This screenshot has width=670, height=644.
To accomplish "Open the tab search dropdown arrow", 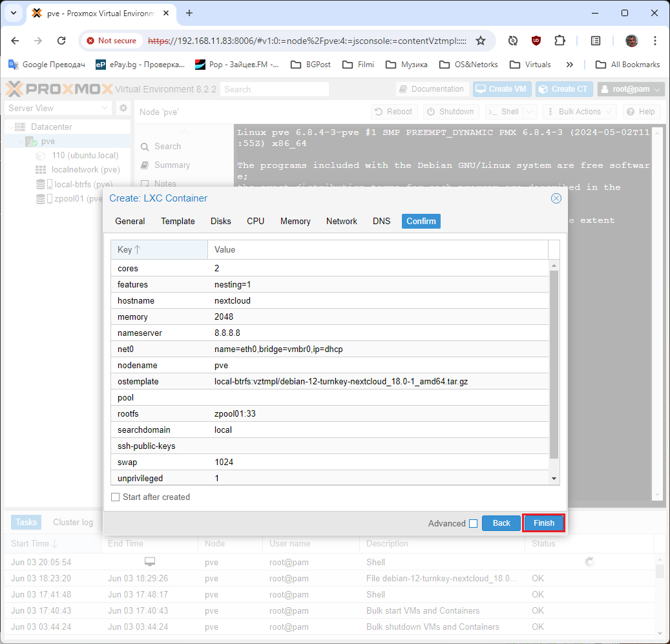I will pyautogui.click(x=14, y=13).
